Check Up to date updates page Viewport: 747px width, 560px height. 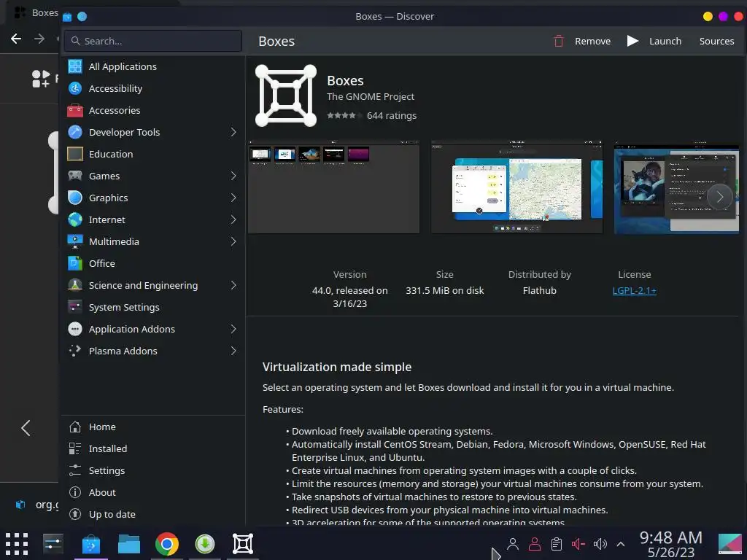point(152,515)
